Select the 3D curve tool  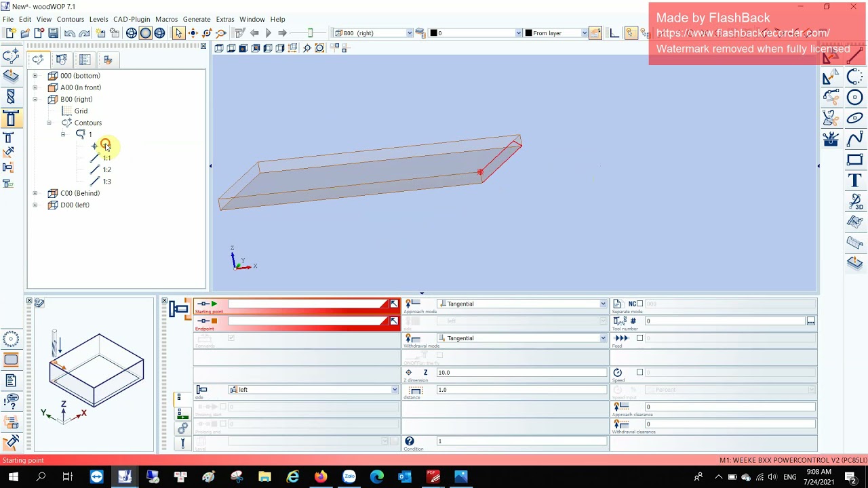coord(855,201)
